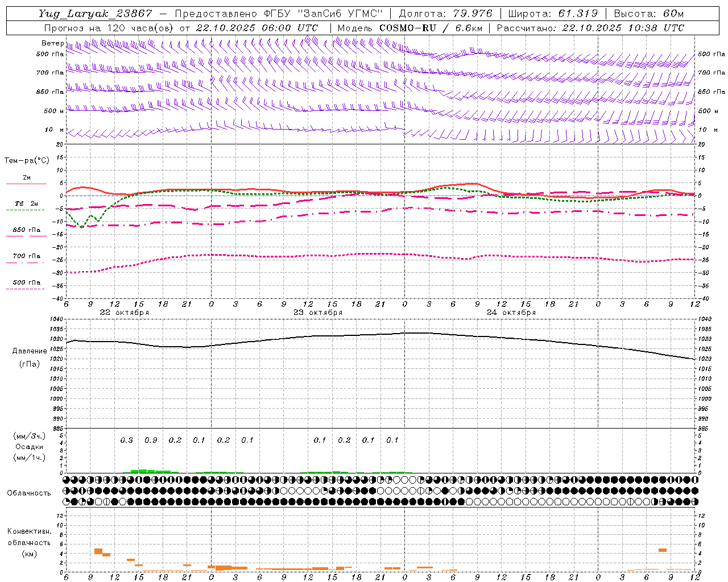Click the 700 гПа entry in temperature legend
Image resolution: width=728 pixels, height=582 pixels.
click(27, 256)
